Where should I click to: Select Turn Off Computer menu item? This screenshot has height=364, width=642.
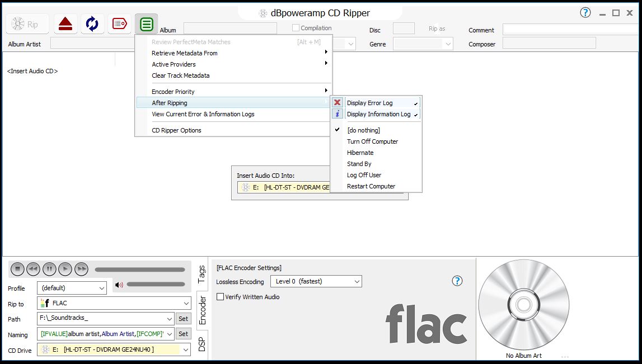tap(372, 141)
